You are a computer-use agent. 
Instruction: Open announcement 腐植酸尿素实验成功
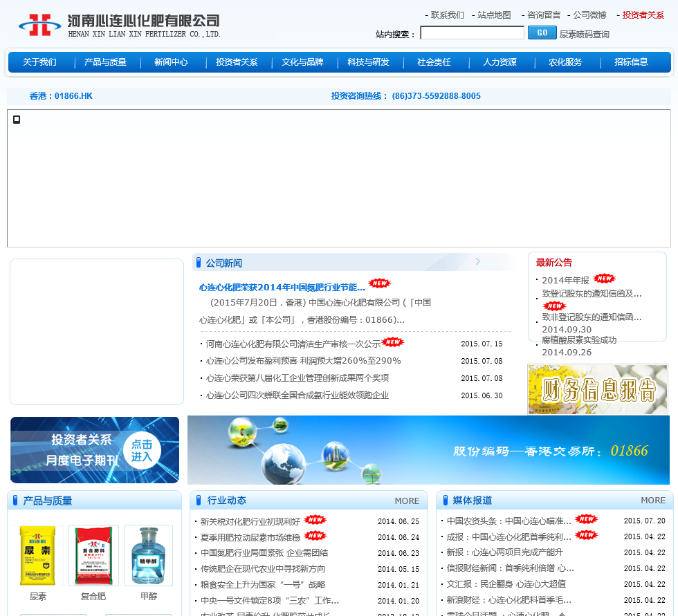coord(580,340)
